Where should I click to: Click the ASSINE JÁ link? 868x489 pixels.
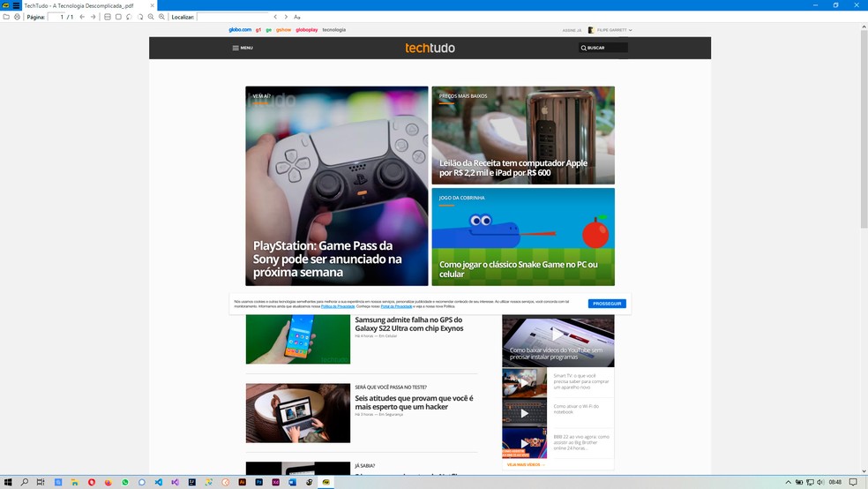(572, 31)
